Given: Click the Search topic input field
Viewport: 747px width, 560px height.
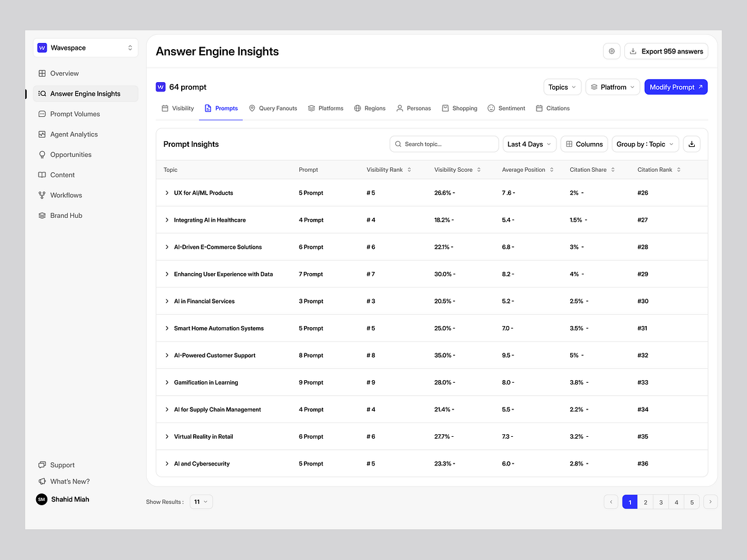Looking at the screenshot, I should point(444,144).
